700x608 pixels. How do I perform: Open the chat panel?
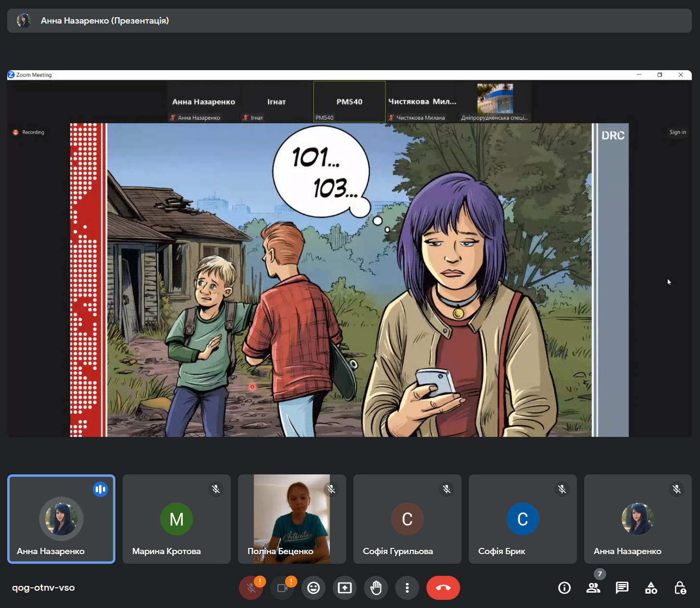[x=622, y=588]
